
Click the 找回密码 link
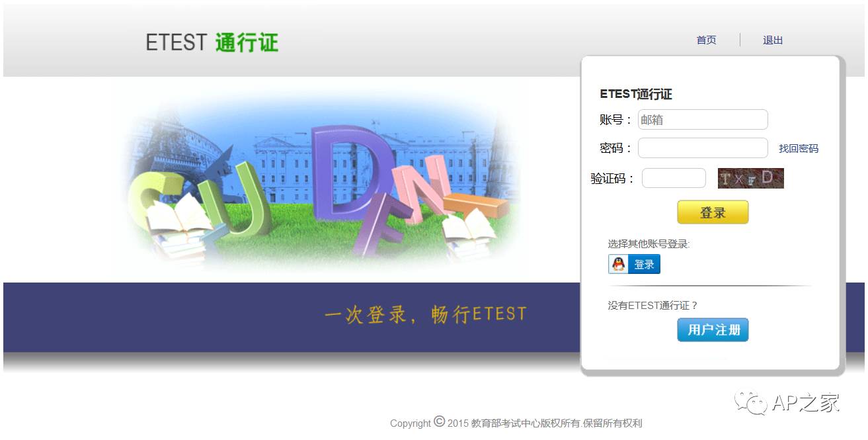tap(799, 149)
